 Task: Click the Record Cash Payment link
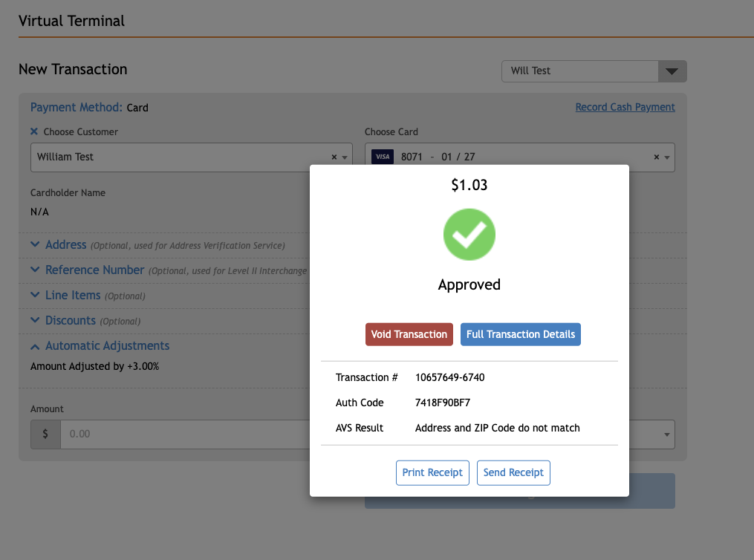625,107
